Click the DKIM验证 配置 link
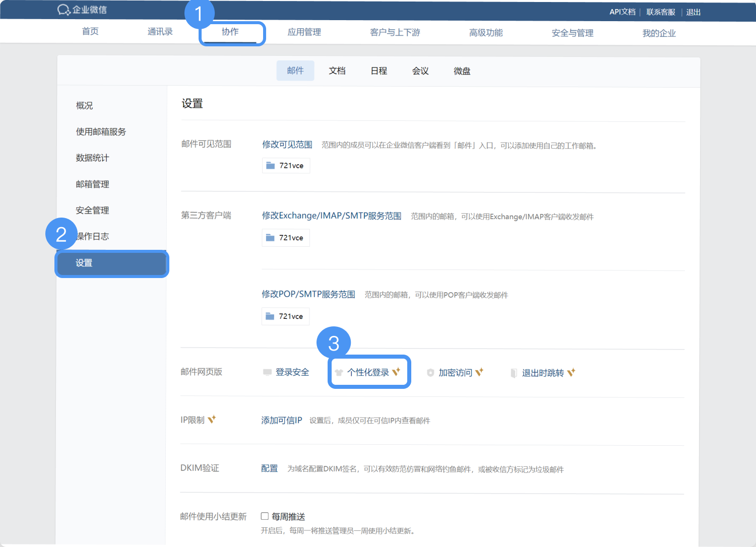This screenshot has width=756, height=547. point(270,468)
